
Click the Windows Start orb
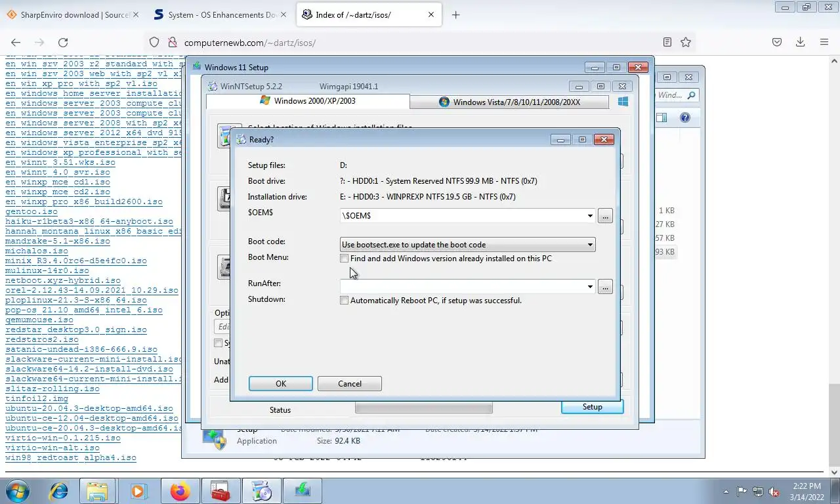coord(18,491)
